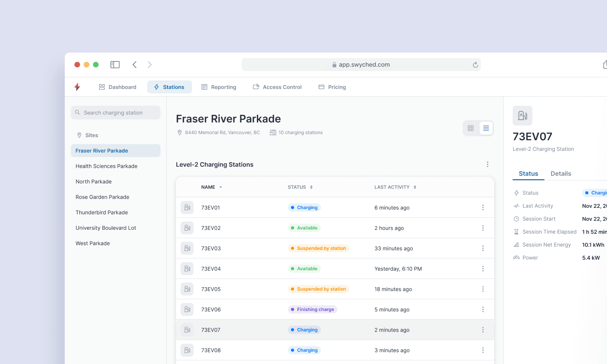Open the more options menu for 73EV06
607x364 pixels.
click(483, 309)
